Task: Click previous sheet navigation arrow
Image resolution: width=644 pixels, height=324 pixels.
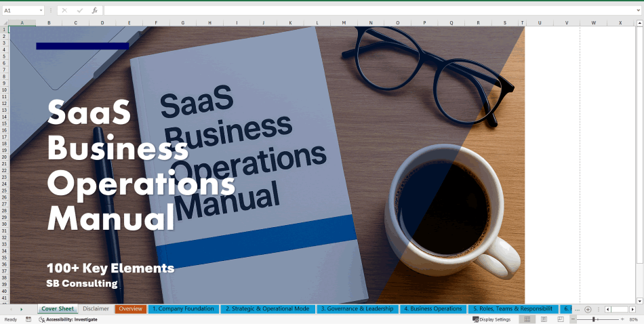Action: (11, 309)
